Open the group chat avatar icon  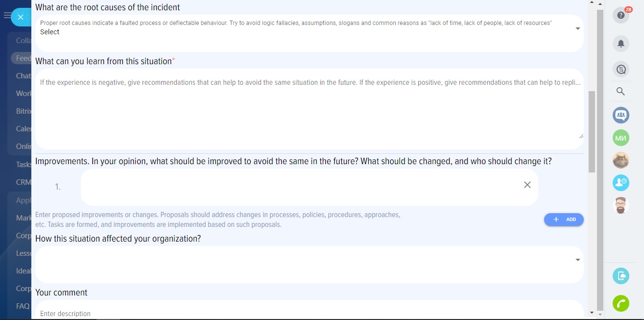coord(620,115)
